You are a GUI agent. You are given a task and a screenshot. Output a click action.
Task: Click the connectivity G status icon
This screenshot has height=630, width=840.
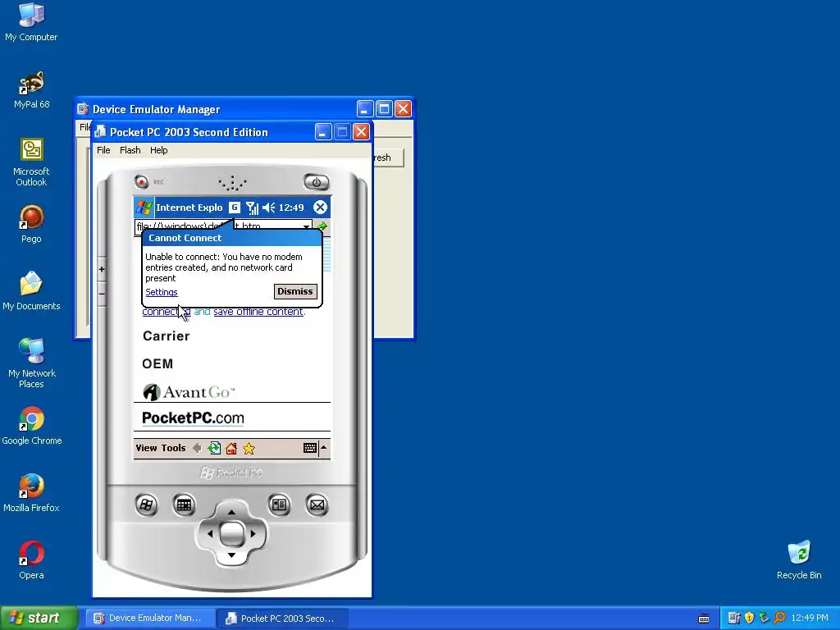coord(234,208)
